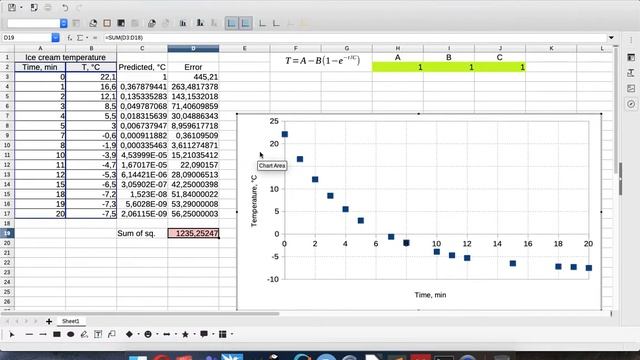Select the Sheet1 tab
Image resolution: width=640 pixels, height=360 pixels.
click(71, 321)
